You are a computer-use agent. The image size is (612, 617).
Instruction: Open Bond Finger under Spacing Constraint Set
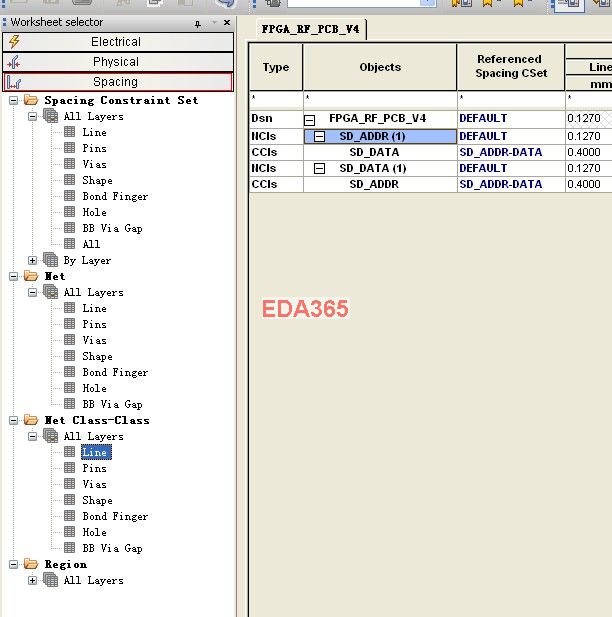[115, 196]
